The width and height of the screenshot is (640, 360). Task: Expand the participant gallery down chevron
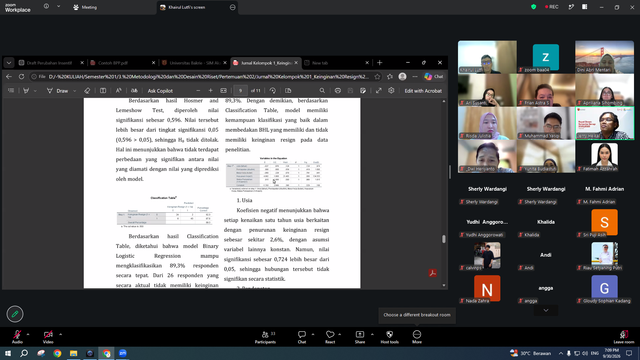[546, 310]
